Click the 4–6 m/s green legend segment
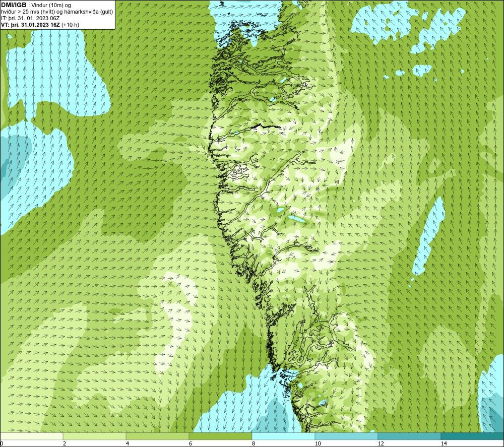Screen dimensions: 504x447 [157, 436]
